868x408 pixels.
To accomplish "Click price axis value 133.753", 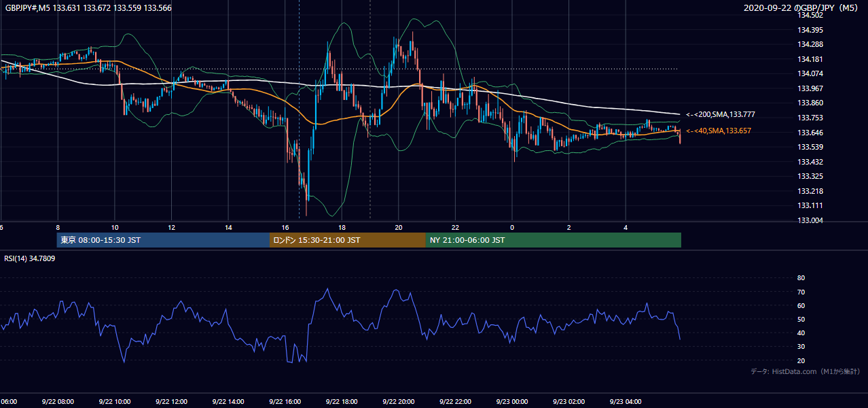I will (810, 118).
